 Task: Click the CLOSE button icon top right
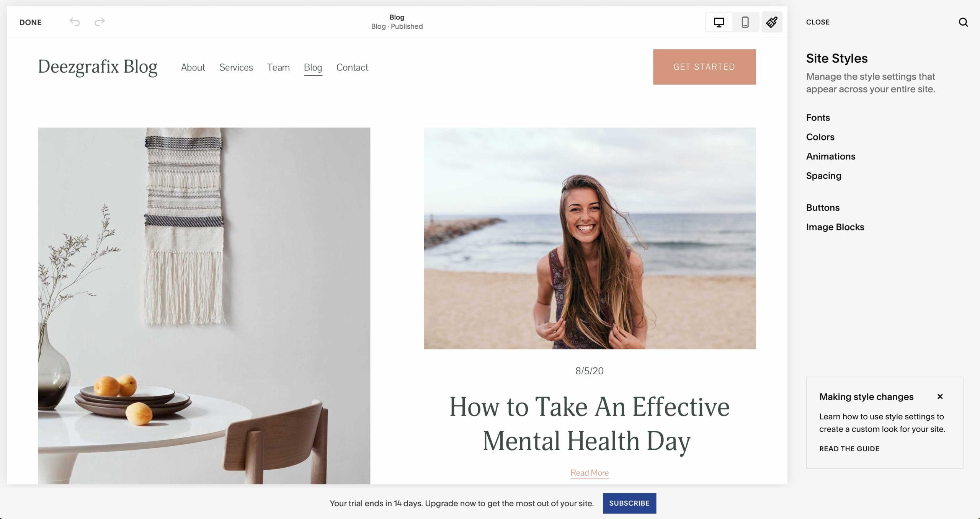pyautogui.click(x=818, y=21)
